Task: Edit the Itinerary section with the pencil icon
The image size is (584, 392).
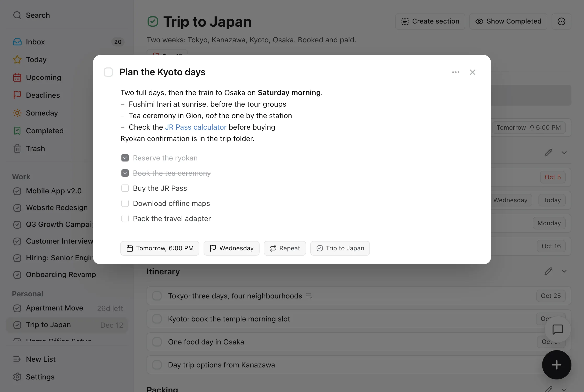Action: [x=548, y=271]
